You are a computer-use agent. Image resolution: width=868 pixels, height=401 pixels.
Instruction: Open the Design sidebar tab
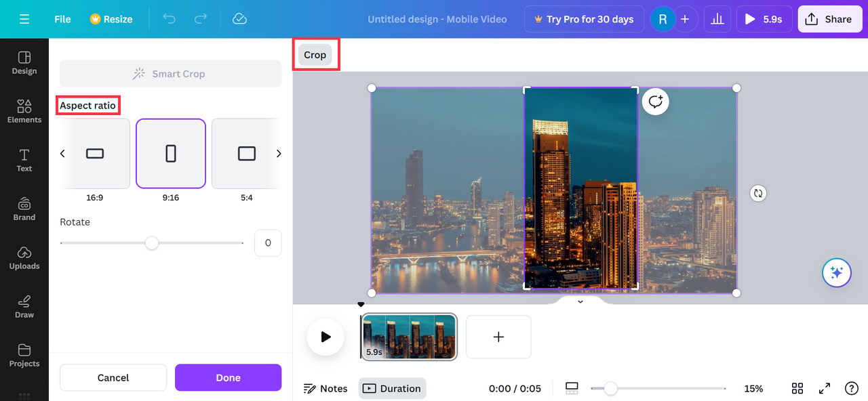(24, 62)
